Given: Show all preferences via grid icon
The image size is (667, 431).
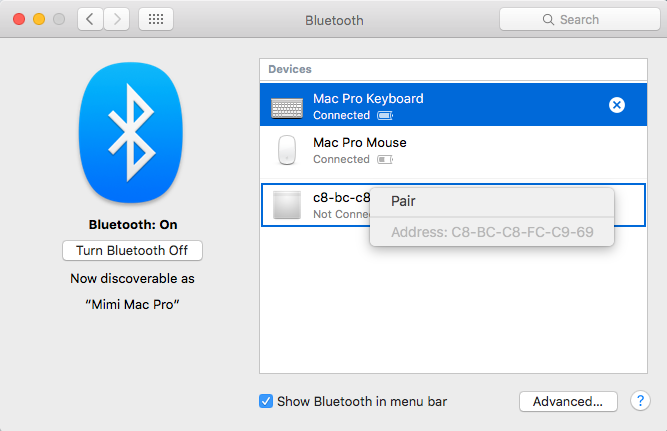Looking at the screenshot, I should pos(156,19).
